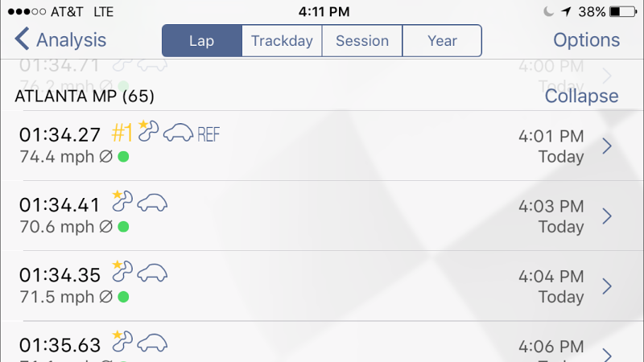Tap the track icon on 01:34.35 lap
Screen dimensions: 644x362
(x=122, y=273)
